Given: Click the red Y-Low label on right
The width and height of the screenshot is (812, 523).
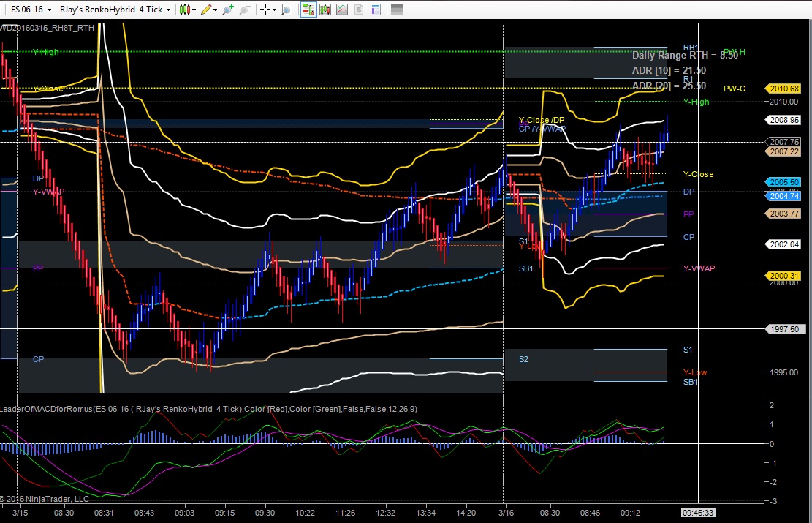Looking at the screenshot, I should click(x=695, y=372).
